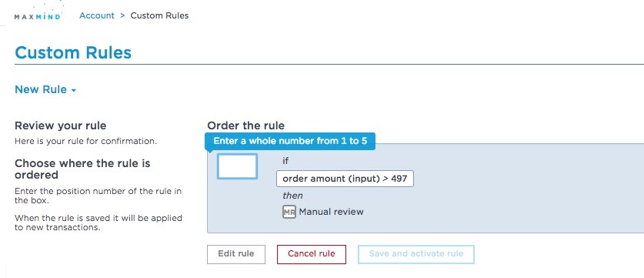
Task: Open the Account breadcrumb link
Action: click(x=97, y=15)
